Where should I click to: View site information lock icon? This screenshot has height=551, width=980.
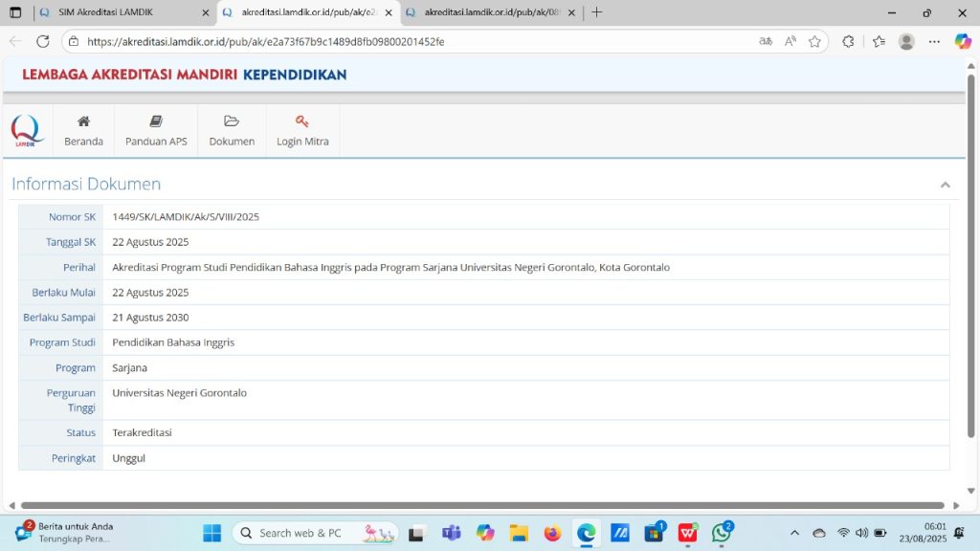pos(74,41)
